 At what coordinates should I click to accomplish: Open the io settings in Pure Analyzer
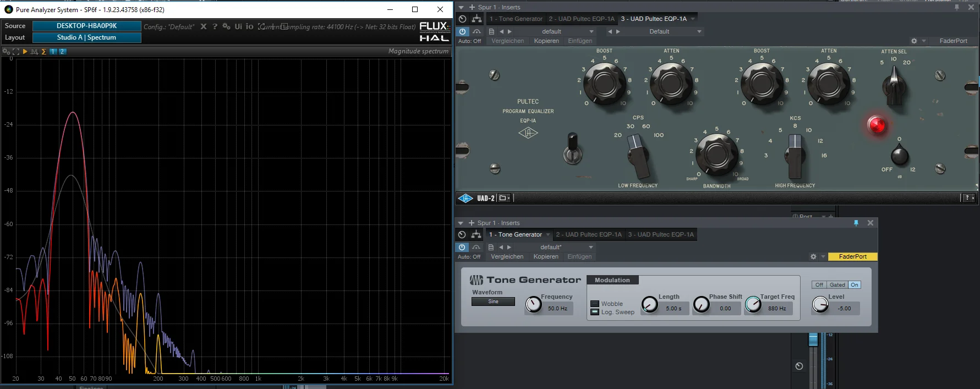[250, 26]
